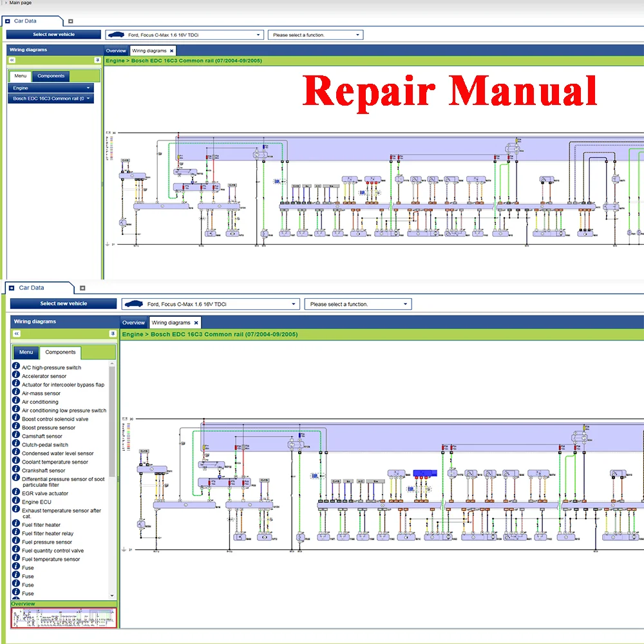The image size is (644, 644).
Task: Click the components list scrollbar down arrow
Action: (x=113, y=596)
